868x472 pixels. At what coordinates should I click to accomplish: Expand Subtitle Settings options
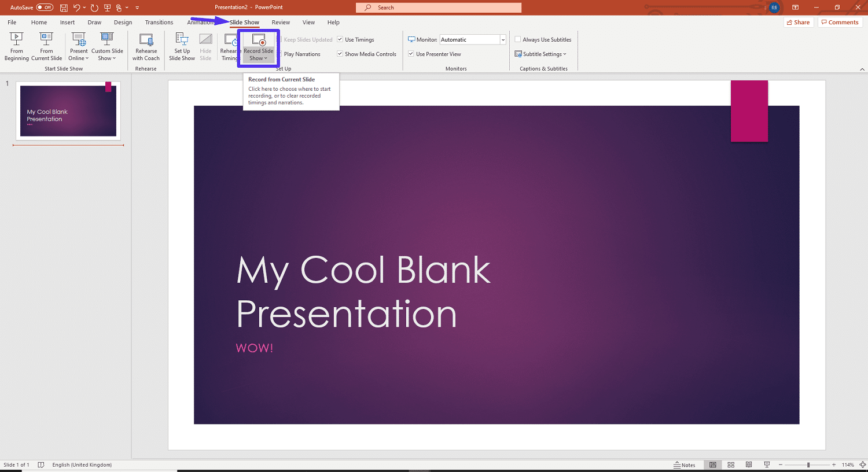pos(541,54)
